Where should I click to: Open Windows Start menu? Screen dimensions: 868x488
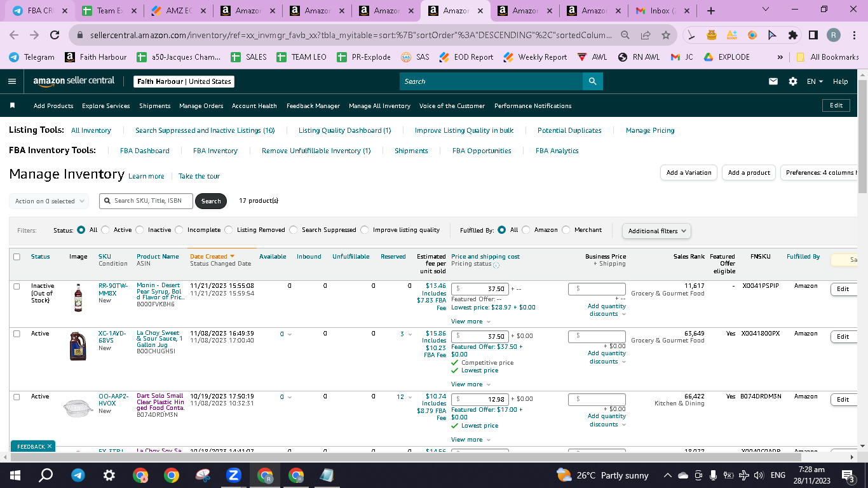15,475
